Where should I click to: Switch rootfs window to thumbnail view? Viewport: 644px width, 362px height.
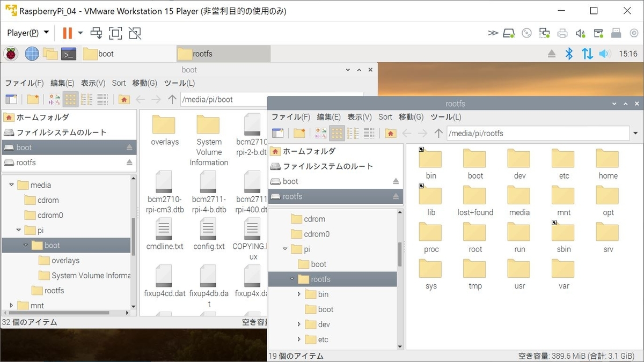[x=320, y=133]
